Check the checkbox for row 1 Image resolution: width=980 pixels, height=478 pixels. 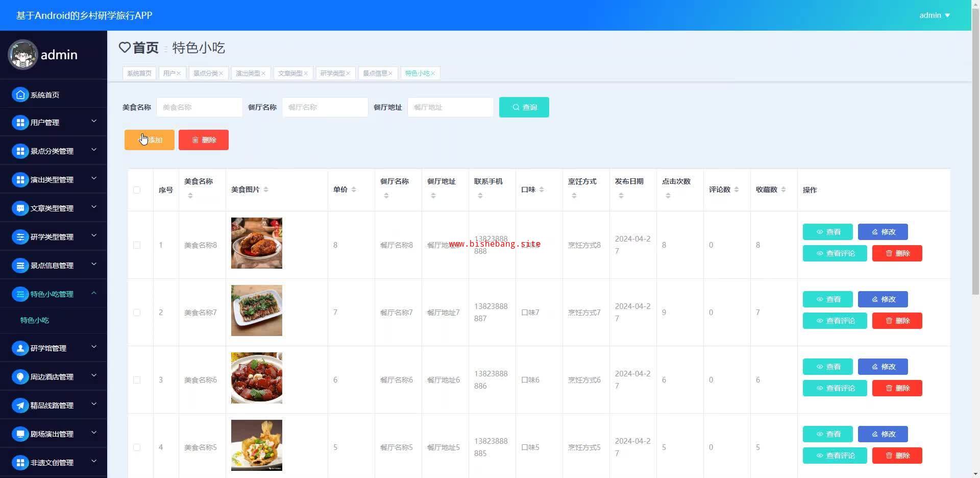point(137,245)
